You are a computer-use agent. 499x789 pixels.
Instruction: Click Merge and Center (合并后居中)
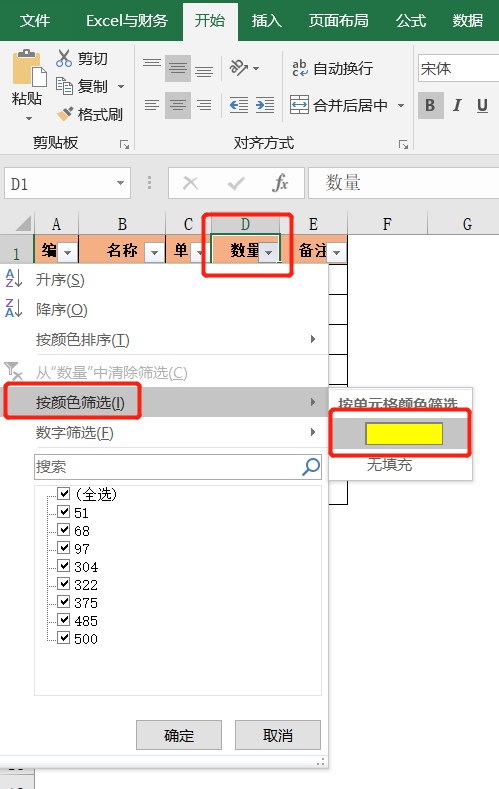pos(340,105)
